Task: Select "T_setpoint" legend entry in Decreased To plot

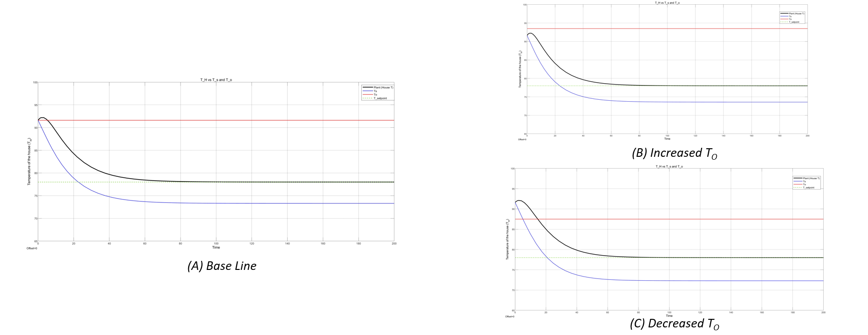Action: pyautogui.click(x=808, y=188)
